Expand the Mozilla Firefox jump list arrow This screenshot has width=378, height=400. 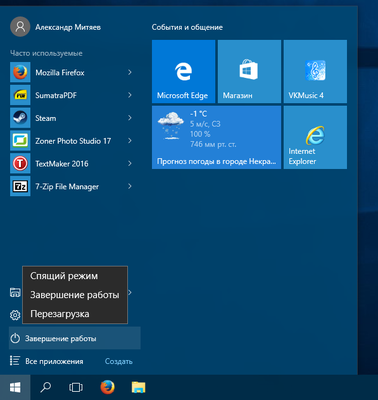pos(130,72)
